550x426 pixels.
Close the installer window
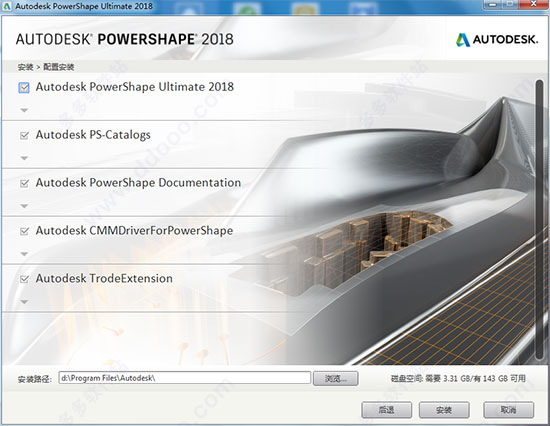coord(533,4)
